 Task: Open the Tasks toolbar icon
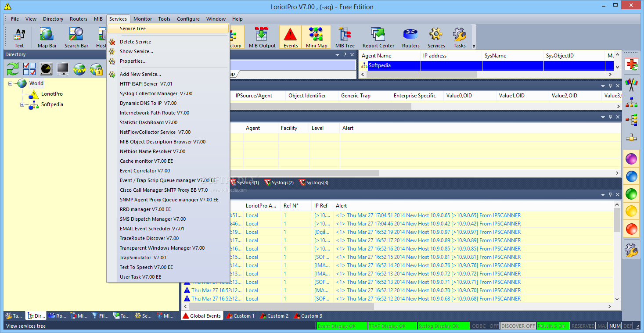pyautogui.click(x=460, y=37)
